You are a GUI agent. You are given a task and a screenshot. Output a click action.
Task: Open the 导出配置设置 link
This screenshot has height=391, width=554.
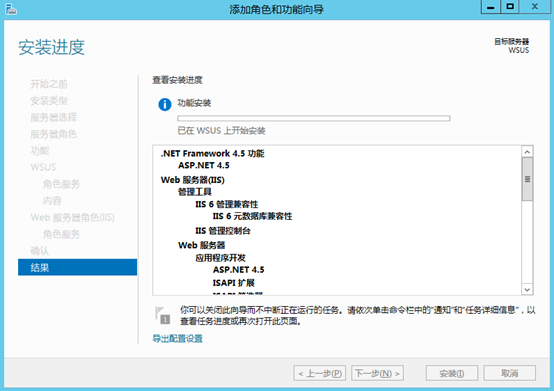click(x=177, y=338)
